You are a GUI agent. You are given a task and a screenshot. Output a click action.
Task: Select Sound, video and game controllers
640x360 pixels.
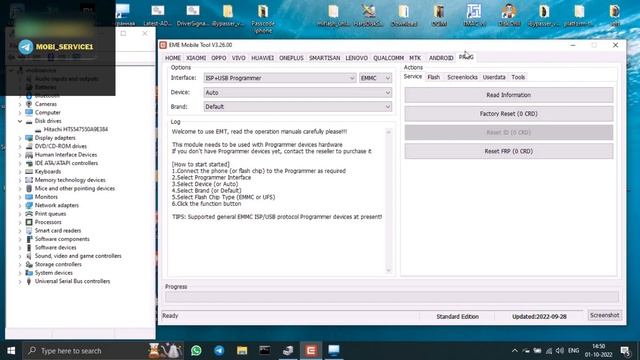78,256
